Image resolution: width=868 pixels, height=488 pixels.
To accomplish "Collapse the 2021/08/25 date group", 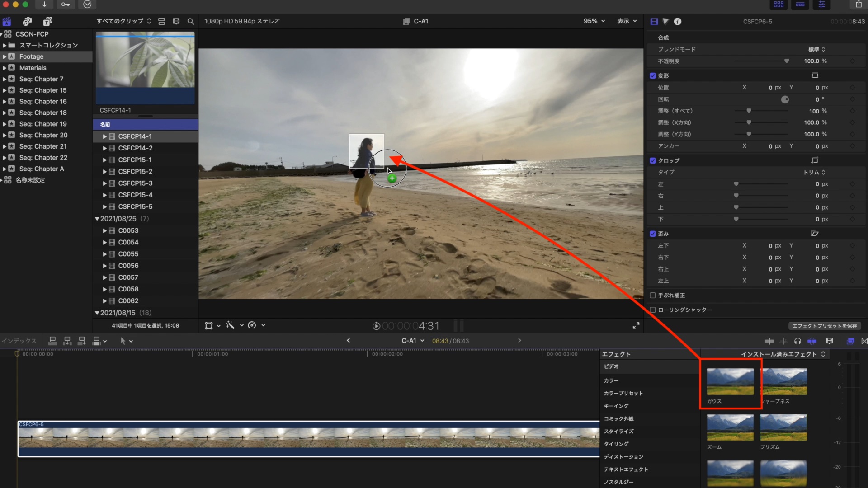I will [97, 219].
